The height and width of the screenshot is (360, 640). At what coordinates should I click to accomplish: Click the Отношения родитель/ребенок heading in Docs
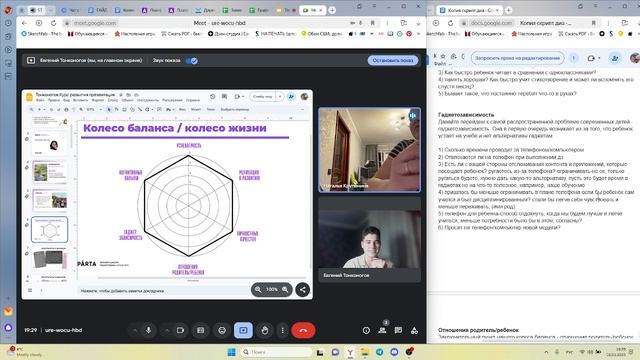tap(478, 330)
